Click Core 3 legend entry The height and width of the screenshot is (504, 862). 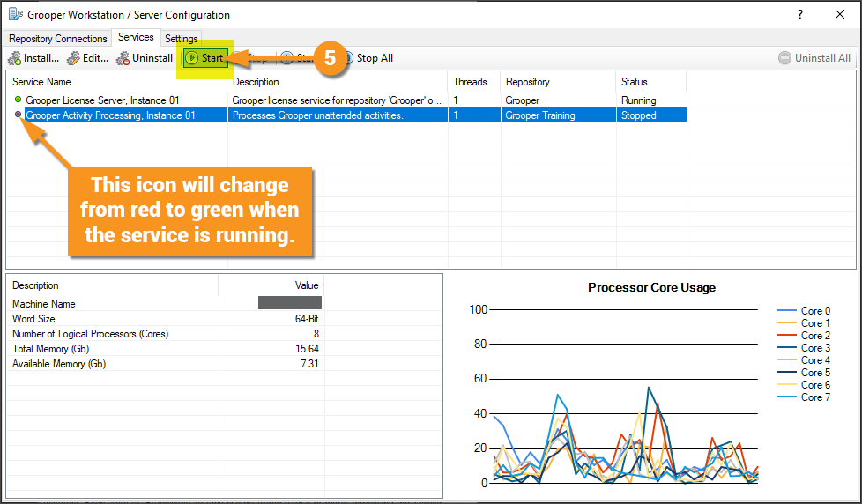[804, 348]
